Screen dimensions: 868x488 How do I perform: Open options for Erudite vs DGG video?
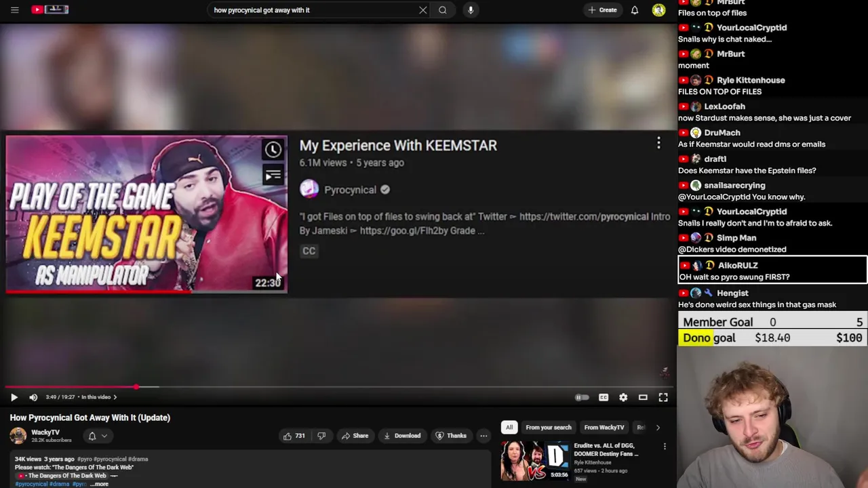665,447
